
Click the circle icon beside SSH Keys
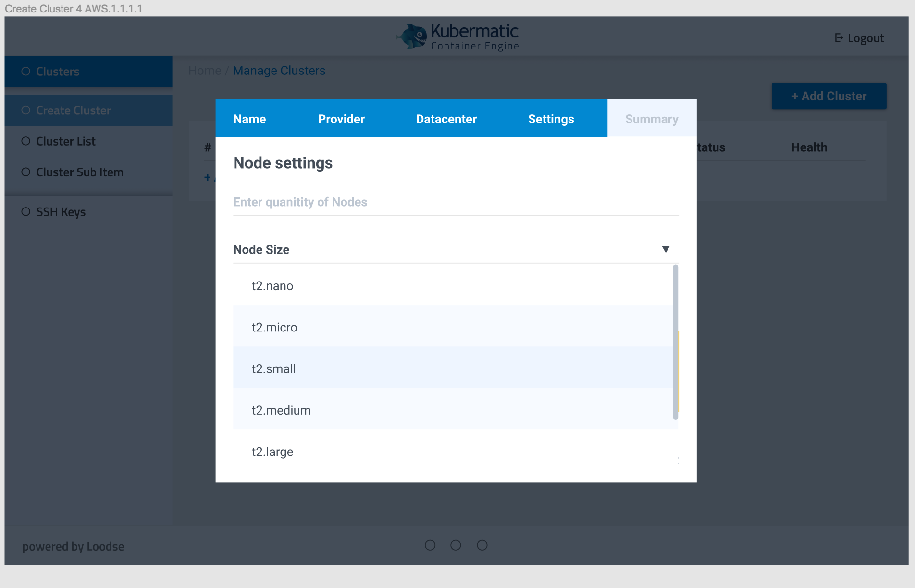(x=25, y=211)
